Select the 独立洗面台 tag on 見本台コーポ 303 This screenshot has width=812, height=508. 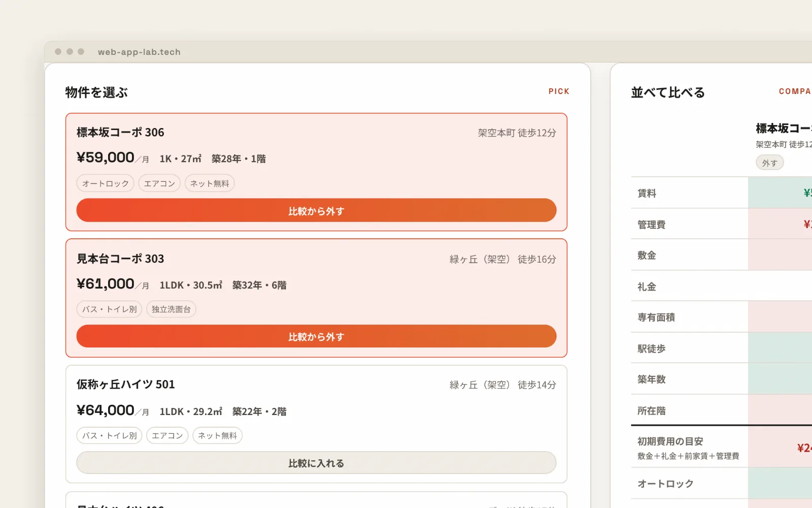pos(171,309)
